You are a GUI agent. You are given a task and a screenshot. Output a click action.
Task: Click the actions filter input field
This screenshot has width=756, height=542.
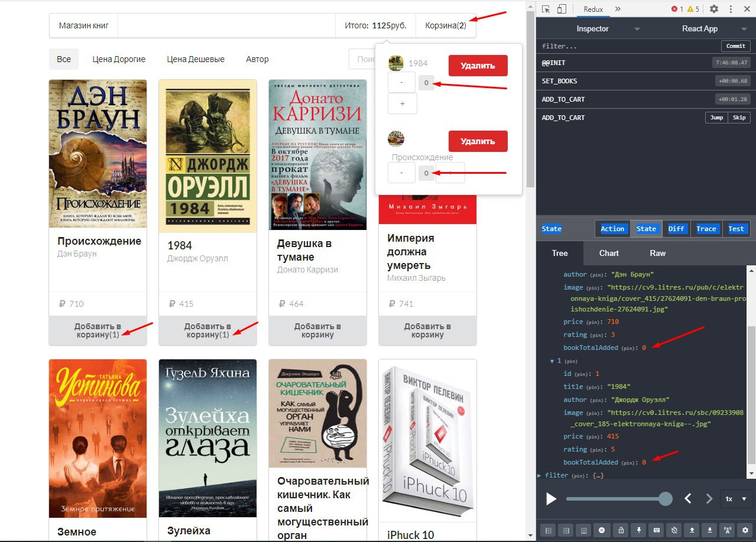[x=628, y=46]
